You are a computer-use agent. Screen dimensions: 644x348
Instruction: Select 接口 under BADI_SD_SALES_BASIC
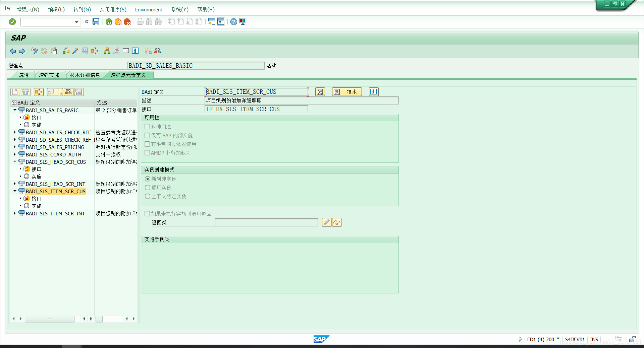coord(36,118)
